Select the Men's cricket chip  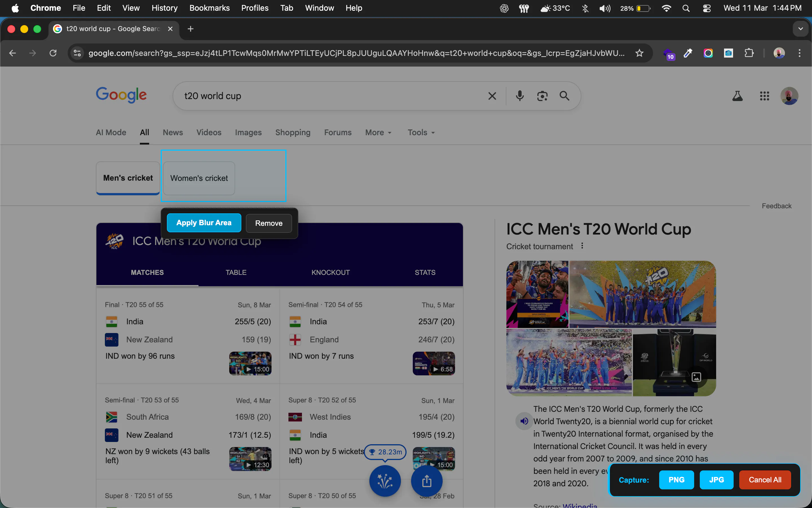(x=128, y=178)
